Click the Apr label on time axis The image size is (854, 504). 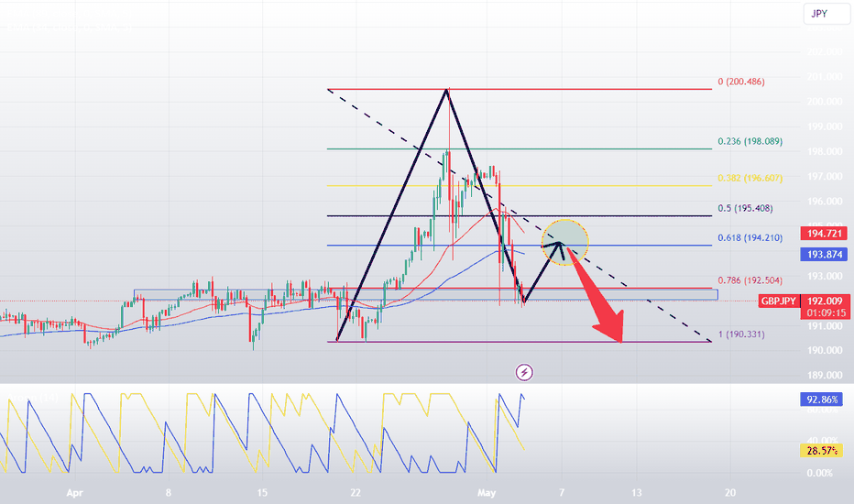(x=74, y=493)
